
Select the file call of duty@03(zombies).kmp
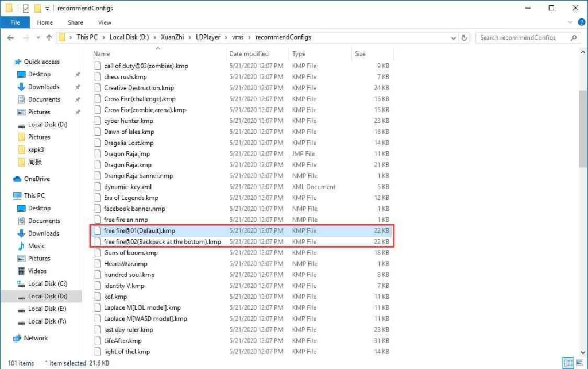pos(146,66)
